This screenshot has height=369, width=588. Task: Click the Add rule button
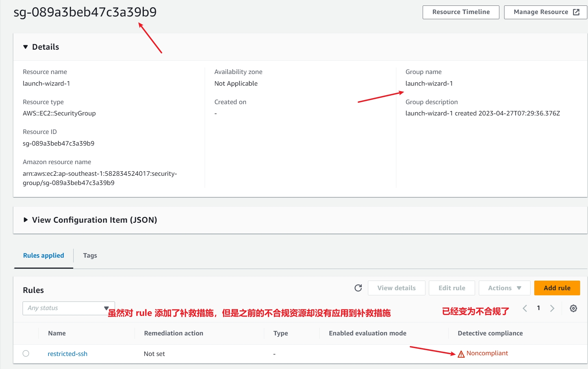click(x=557, y=288)
